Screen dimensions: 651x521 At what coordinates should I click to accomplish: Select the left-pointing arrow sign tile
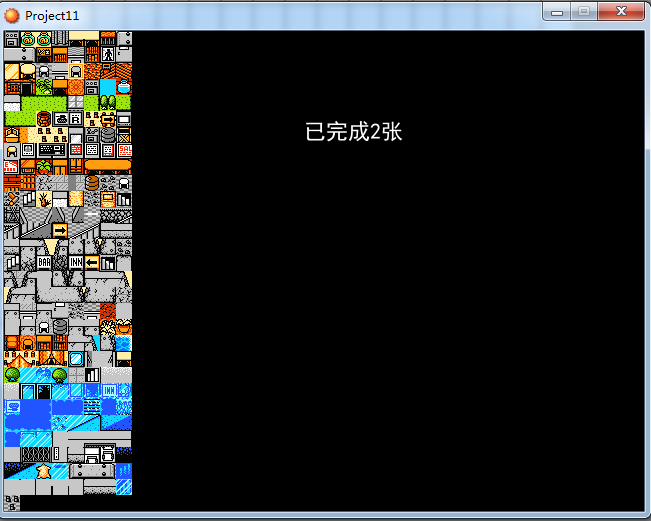pos(92,262)
